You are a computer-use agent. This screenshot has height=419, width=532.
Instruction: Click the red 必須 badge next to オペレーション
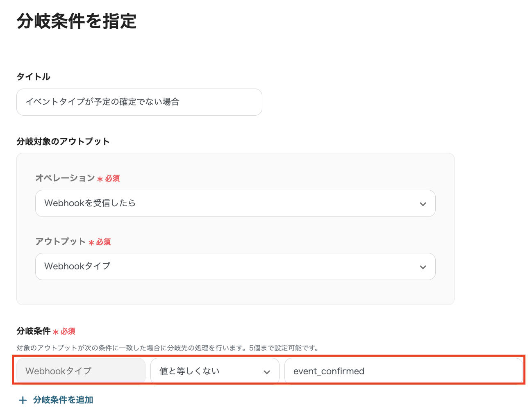(111, 178)
